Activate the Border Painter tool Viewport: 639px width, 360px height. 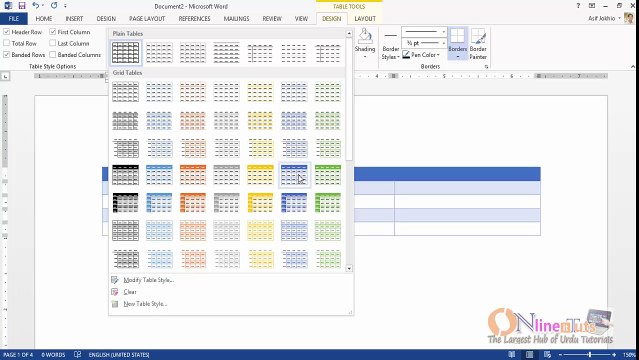tap(478, 44)
